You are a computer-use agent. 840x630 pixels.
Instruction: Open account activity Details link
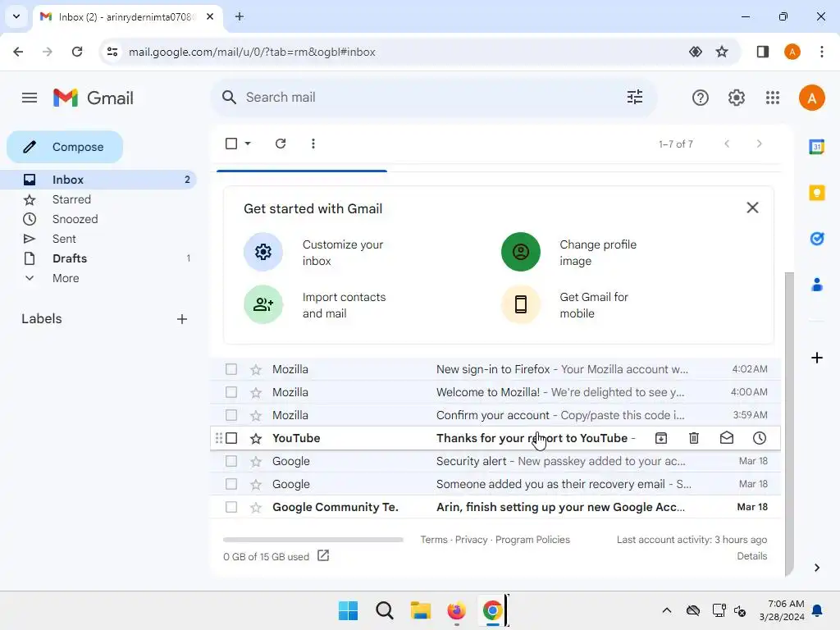click(751, 556)
